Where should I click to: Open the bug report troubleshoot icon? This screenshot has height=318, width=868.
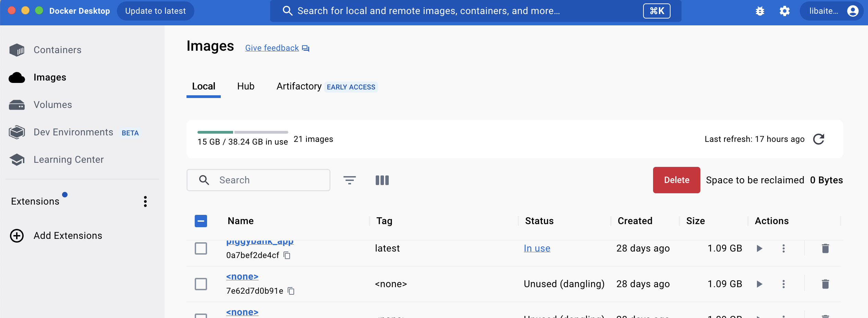pyautogui.click(x=760, y=11)
